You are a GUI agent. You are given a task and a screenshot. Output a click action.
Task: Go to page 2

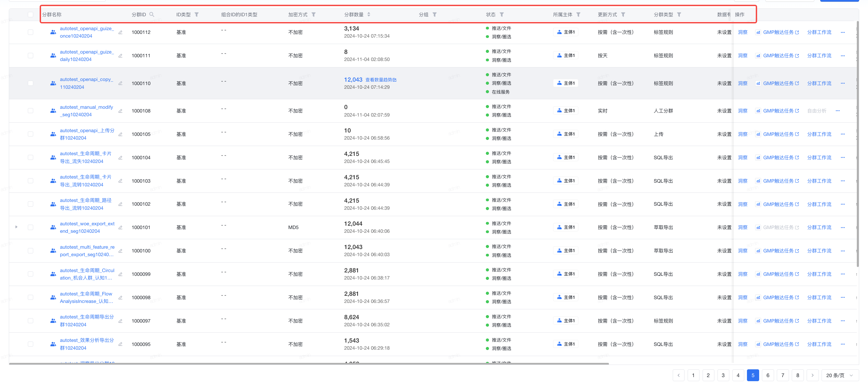[708, 375]
